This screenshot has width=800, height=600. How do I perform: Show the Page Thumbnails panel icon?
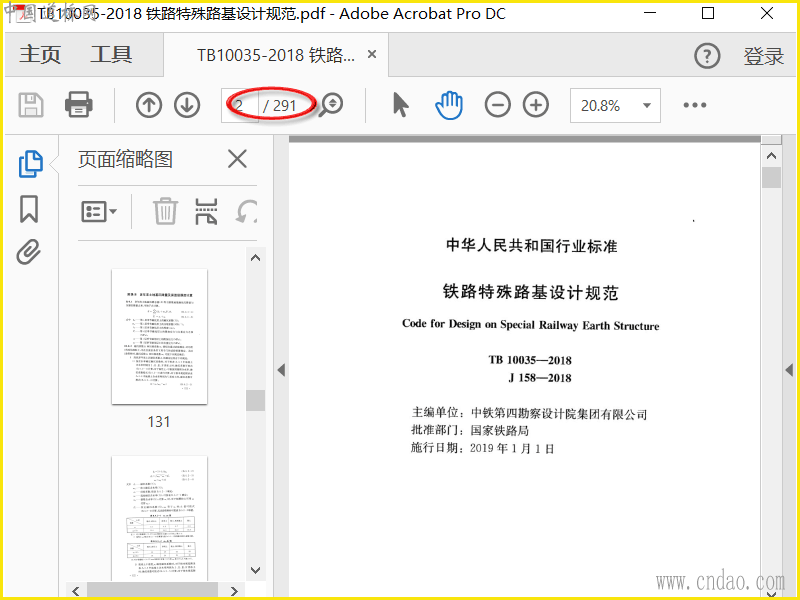pyautogui.click(x=31, y=164)
